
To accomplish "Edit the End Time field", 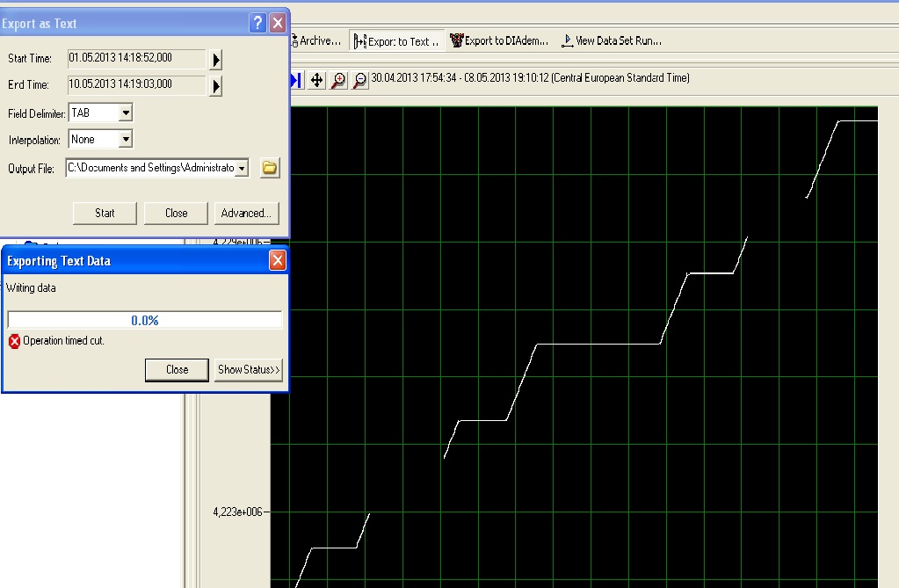I will (x=136, y=84).
